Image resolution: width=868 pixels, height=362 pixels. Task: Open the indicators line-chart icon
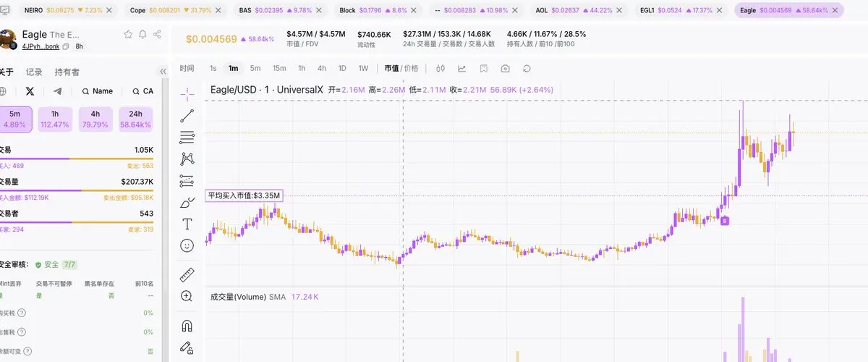pyautogui.click(x=462, y=68)
